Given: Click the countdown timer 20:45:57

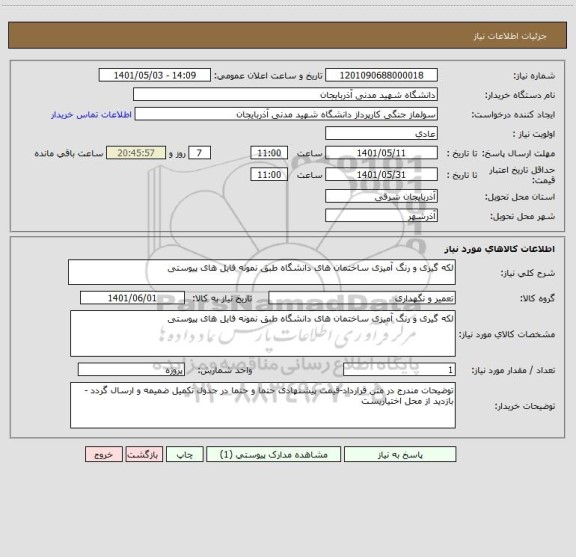Looking at the screenshot, I should (136, 153).
